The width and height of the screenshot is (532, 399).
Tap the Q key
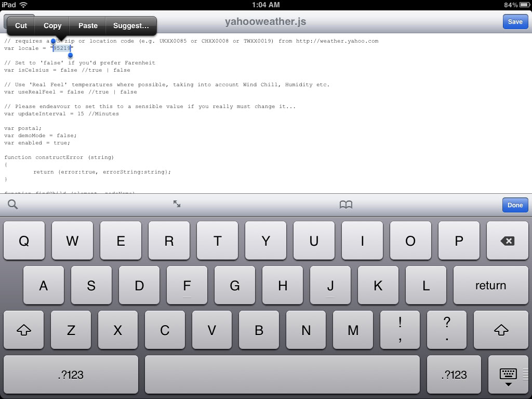coord(24,241)
